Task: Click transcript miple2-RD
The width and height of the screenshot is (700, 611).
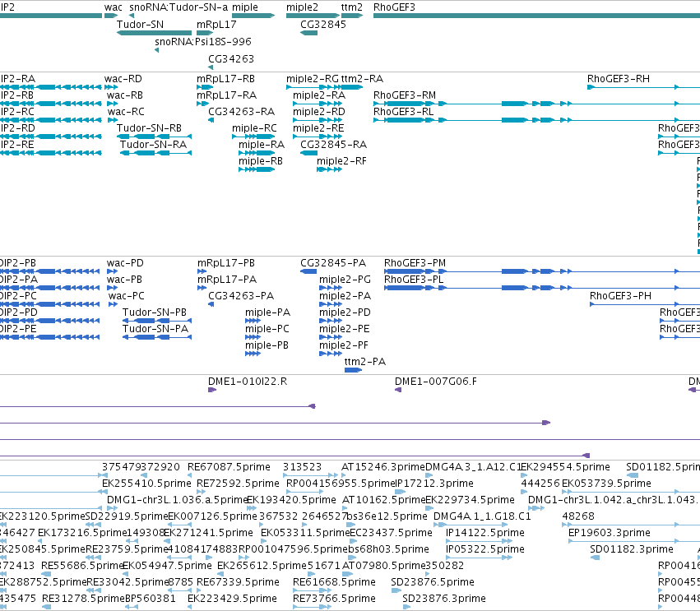Action: tap(319, 112)
